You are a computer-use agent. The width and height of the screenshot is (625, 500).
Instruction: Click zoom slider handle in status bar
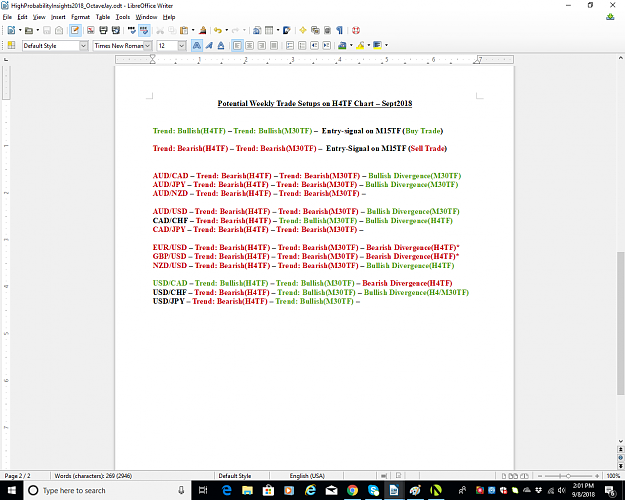tap(568, 476)
